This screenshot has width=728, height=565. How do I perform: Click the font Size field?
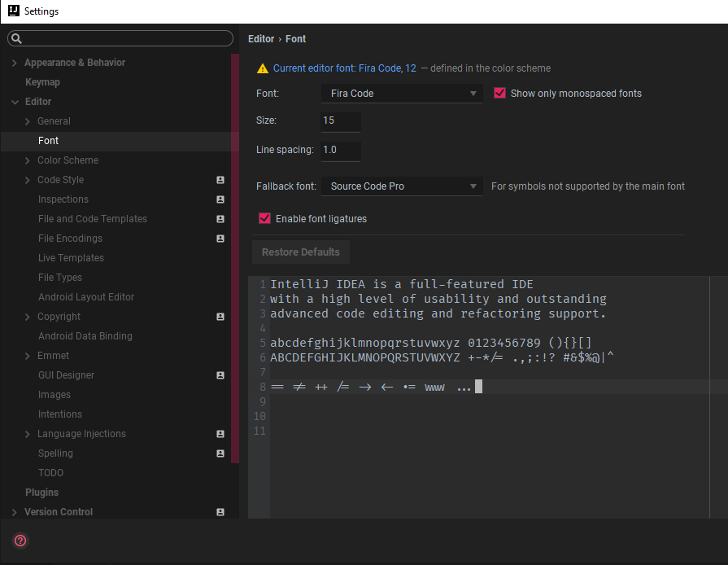[x=340, y=121]
